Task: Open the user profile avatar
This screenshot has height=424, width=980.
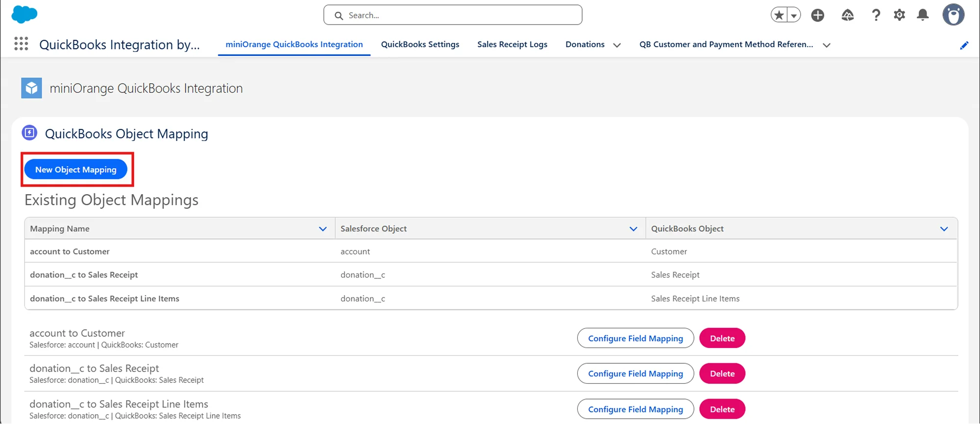Action: pyautogui.click(x=954, y=15)
